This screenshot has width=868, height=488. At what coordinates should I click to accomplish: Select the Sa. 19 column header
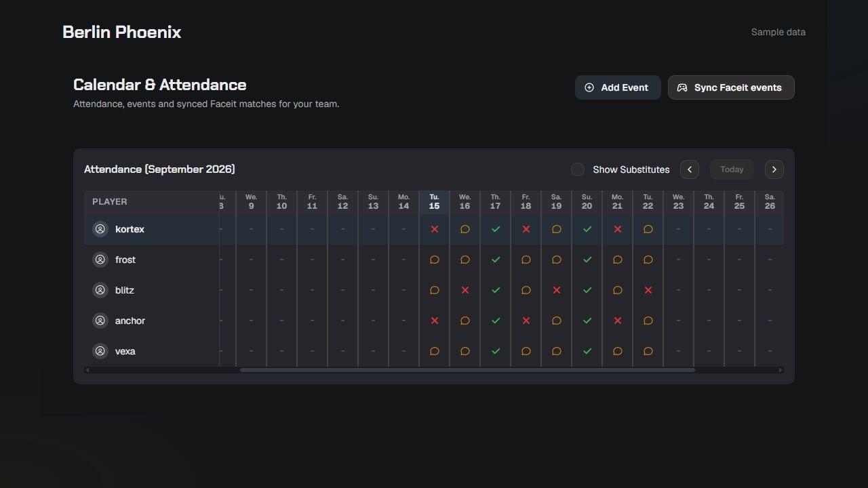tap(557, 202)
